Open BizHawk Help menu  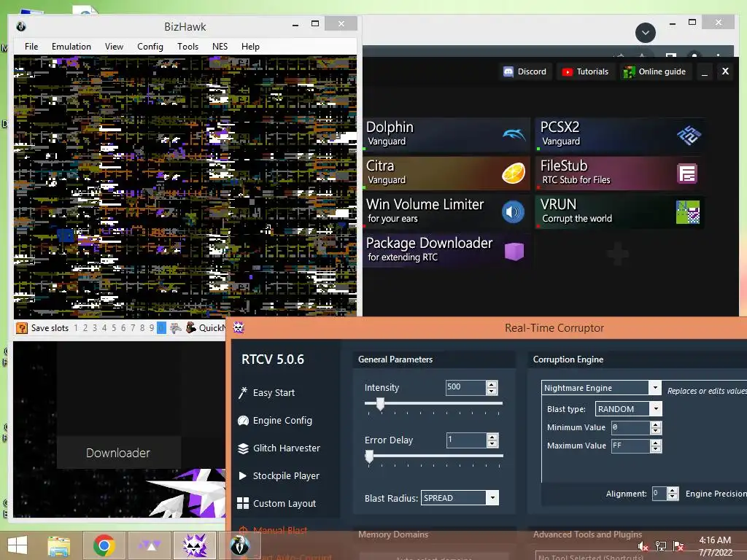point(250,46)
